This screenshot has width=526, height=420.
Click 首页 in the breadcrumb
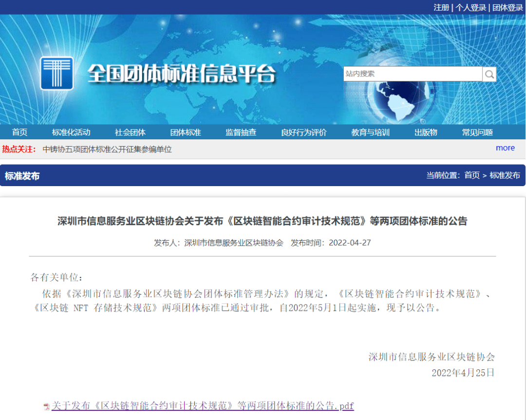click(x=472, y=175)
